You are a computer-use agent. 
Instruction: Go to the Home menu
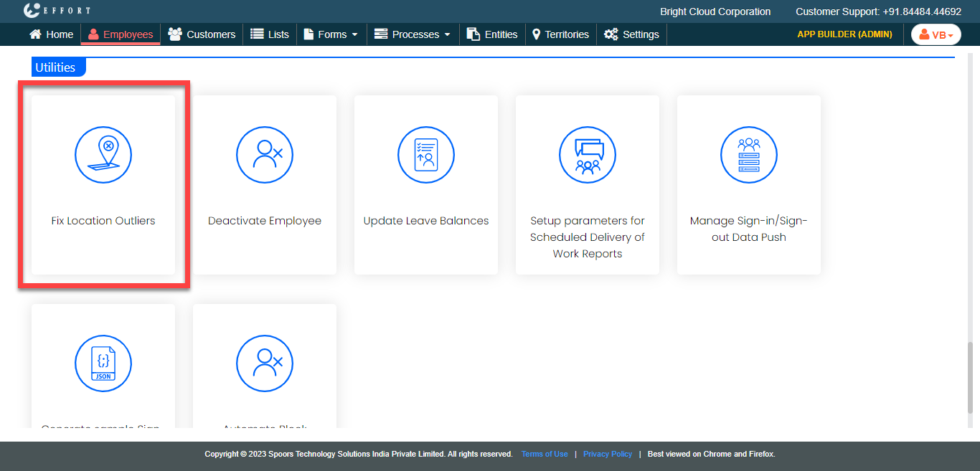(x=51, y=34)
